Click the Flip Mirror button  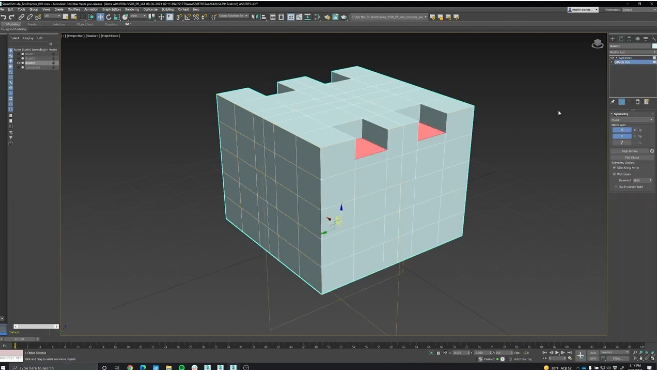click(632, 158)
